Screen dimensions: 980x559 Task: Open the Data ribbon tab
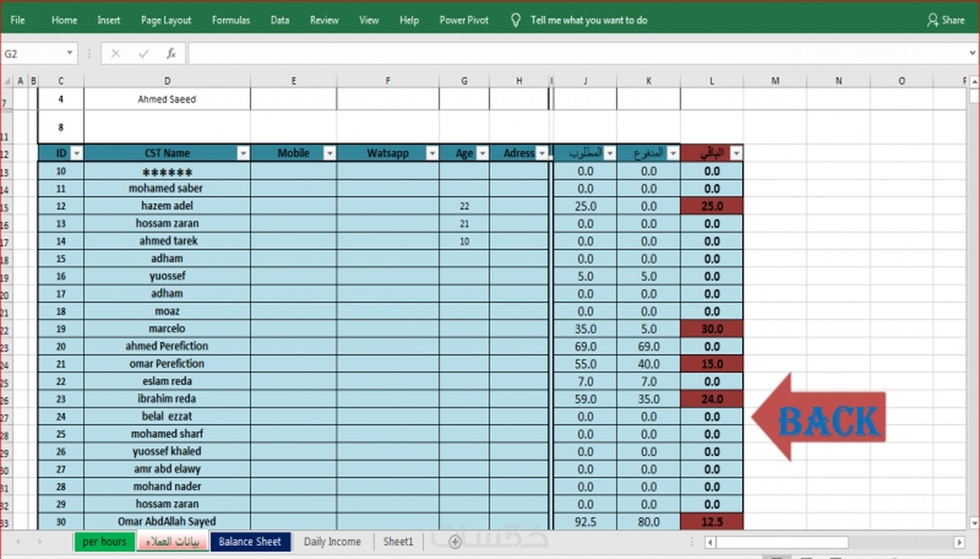280,20
